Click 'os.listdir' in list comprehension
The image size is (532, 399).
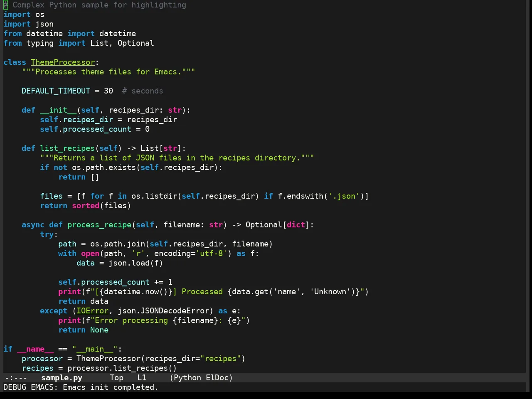pyautogui.click(x=154, y=196)
